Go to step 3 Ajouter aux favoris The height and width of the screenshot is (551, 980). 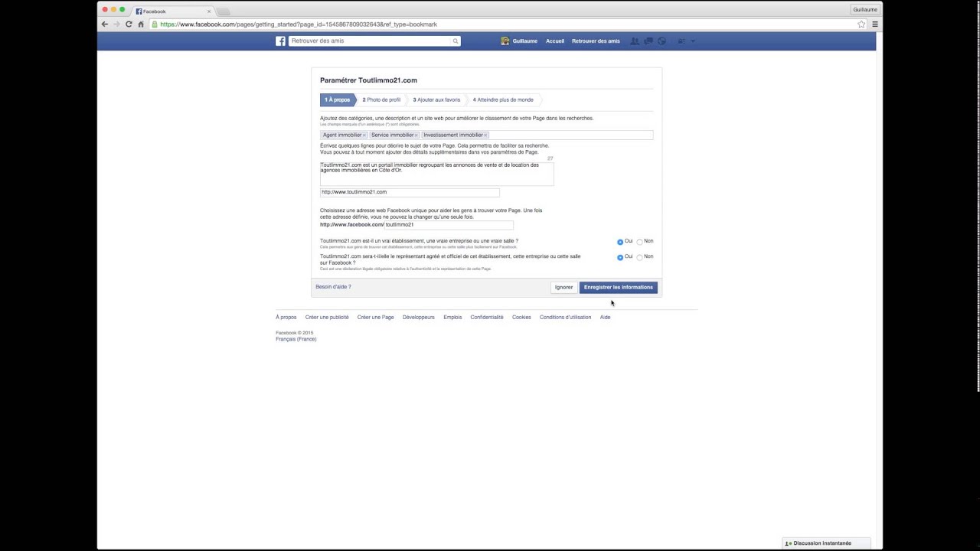436,100
